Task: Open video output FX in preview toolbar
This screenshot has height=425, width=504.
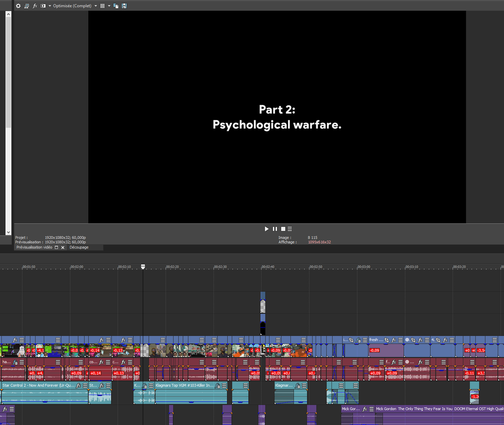Action: [x=35, y=6]
